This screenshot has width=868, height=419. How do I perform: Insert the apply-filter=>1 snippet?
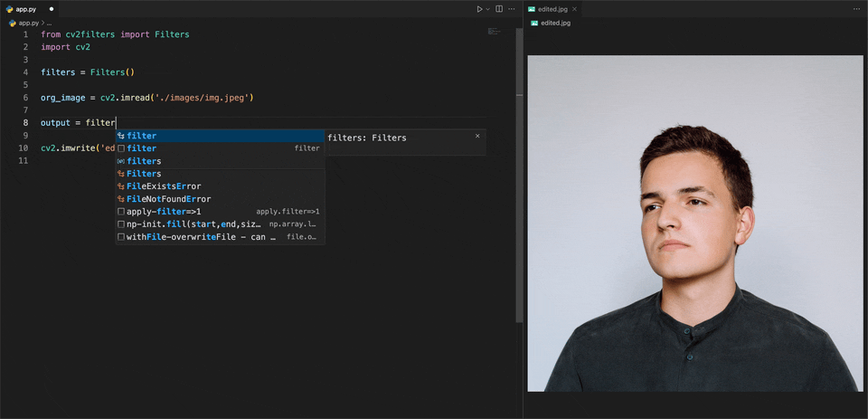(x=164, y=212)
